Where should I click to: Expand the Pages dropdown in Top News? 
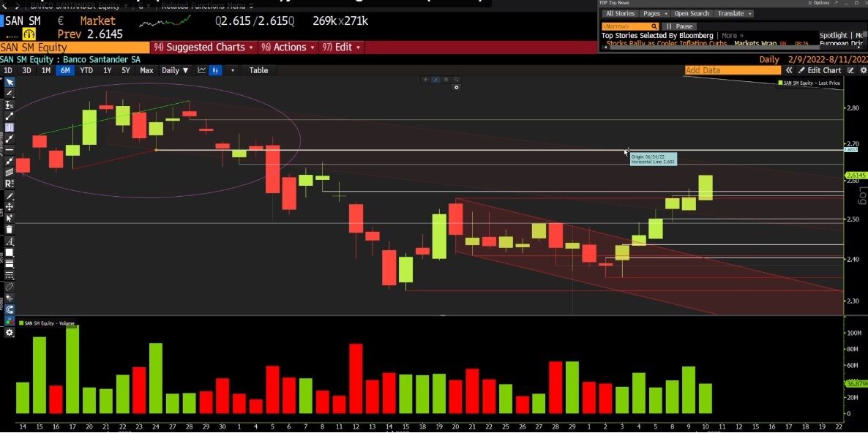(656, 13)
